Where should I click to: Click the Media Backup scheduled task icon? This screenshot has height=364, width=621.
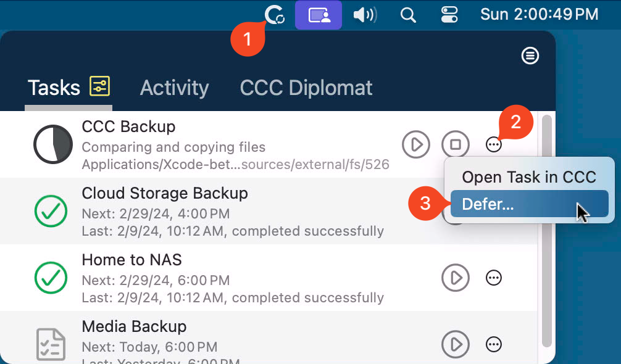51,344
